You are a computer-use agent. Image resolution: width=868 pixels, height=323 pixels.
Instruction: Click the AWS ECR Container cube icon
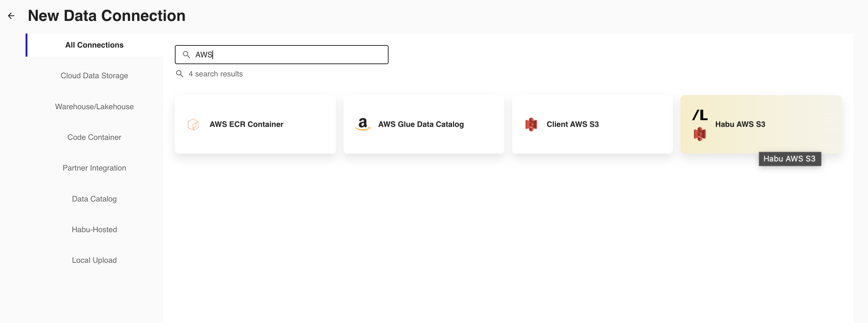pos(193,124)
